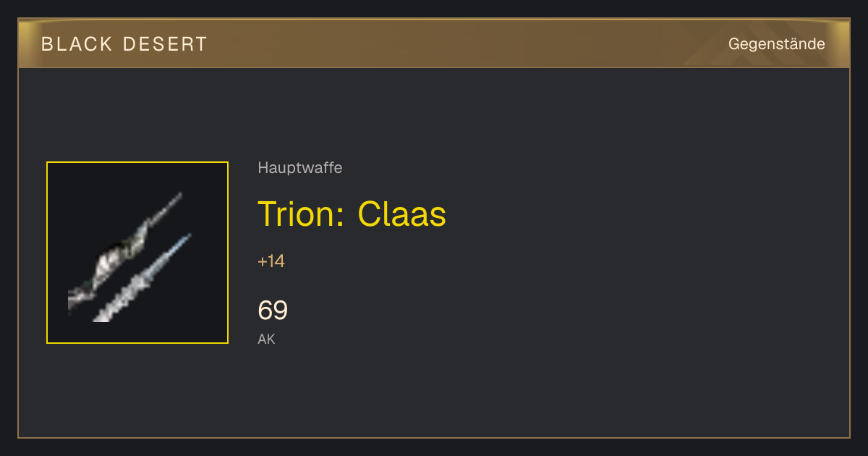Click the gold header banner

point(434,43)
